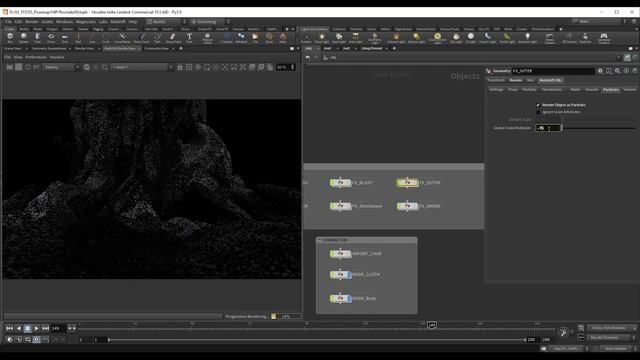The image size is (640, 360).
Task: Open the Build desktop dropdown
Action: (167, 22)
